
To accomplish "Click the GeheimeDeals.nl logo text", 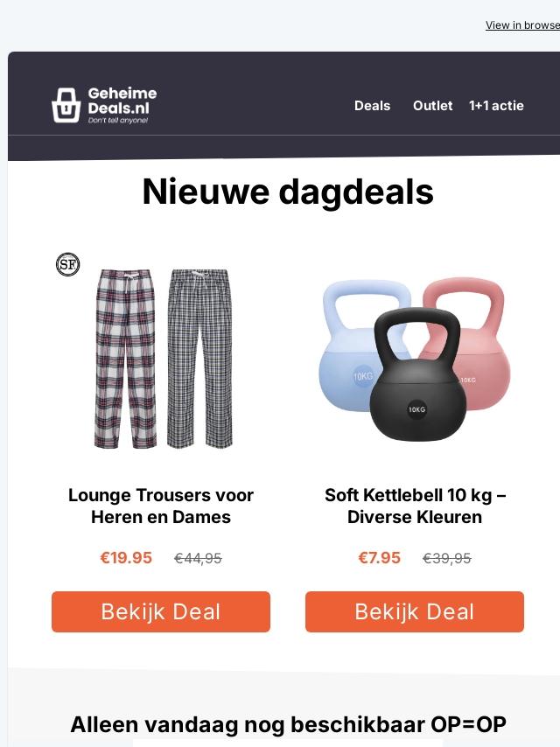I will (x=122, y=105).
